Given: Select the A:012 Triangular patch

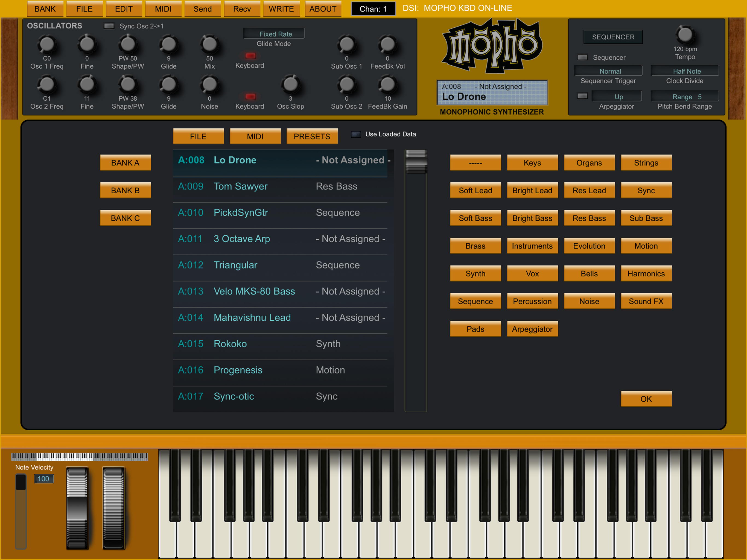Looking at the screenshot, I should [x=280, y=266].
